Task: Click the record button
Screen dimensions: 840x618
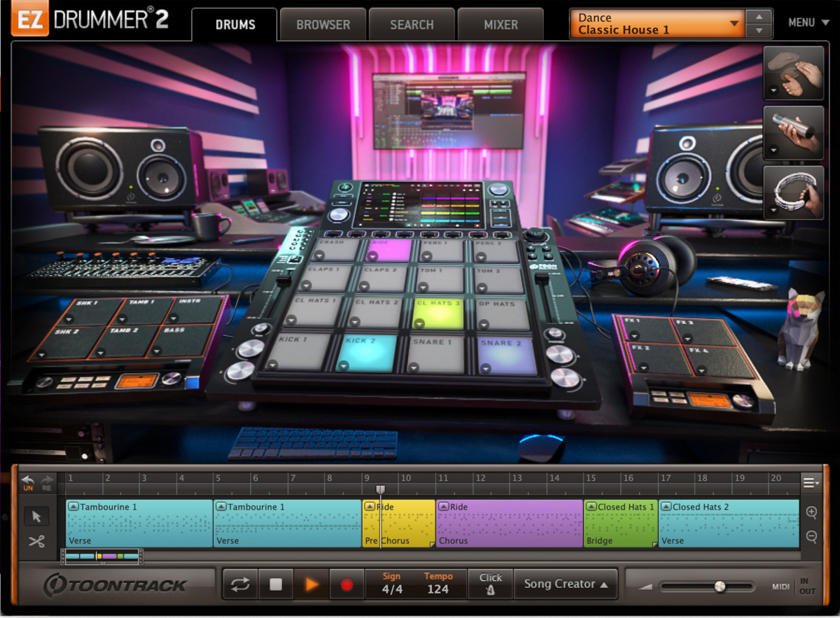Action: 347,584
